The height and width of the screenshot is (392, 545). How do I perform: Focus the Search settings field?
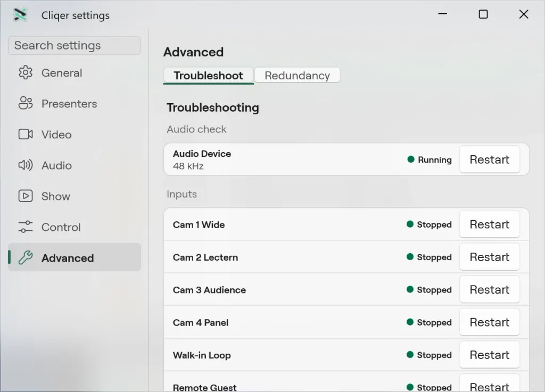[x=75, y=46]
